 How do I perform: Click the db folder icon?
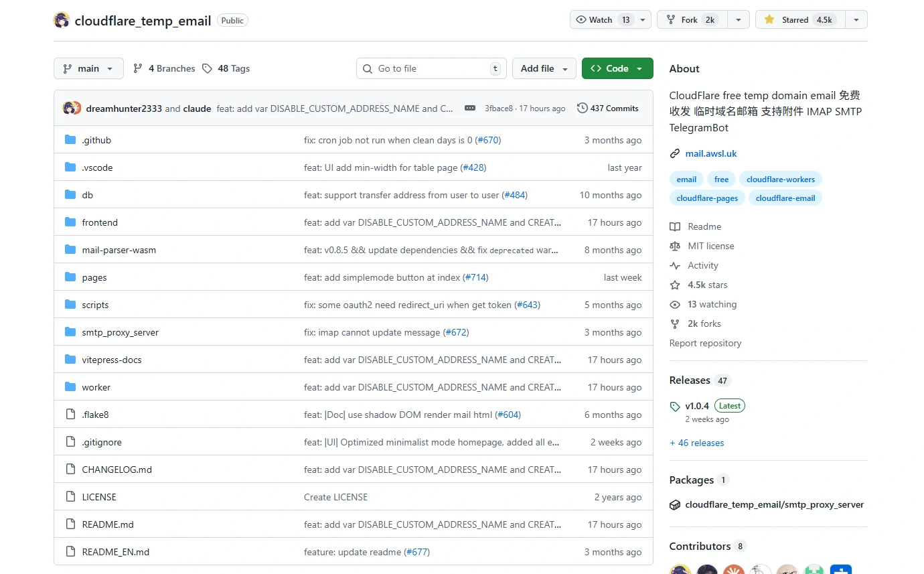[x=70, y=195]
